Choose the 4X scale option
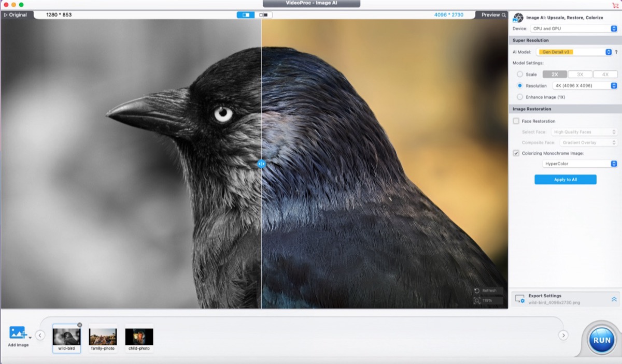This screenshot has width=622, height=364. tap(605, 75)
